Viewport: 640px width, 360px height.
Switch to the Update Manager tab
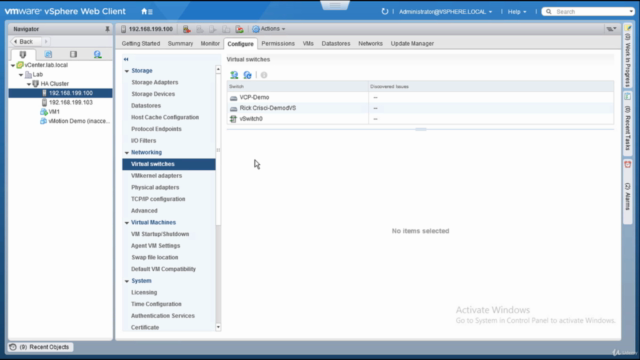[412, 43]
